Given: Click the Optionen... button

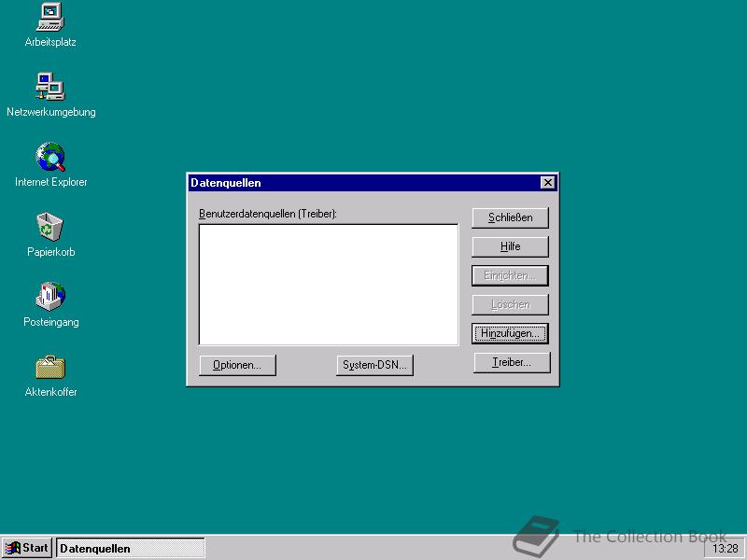Looking at the screenshot, I should (237, 365).
